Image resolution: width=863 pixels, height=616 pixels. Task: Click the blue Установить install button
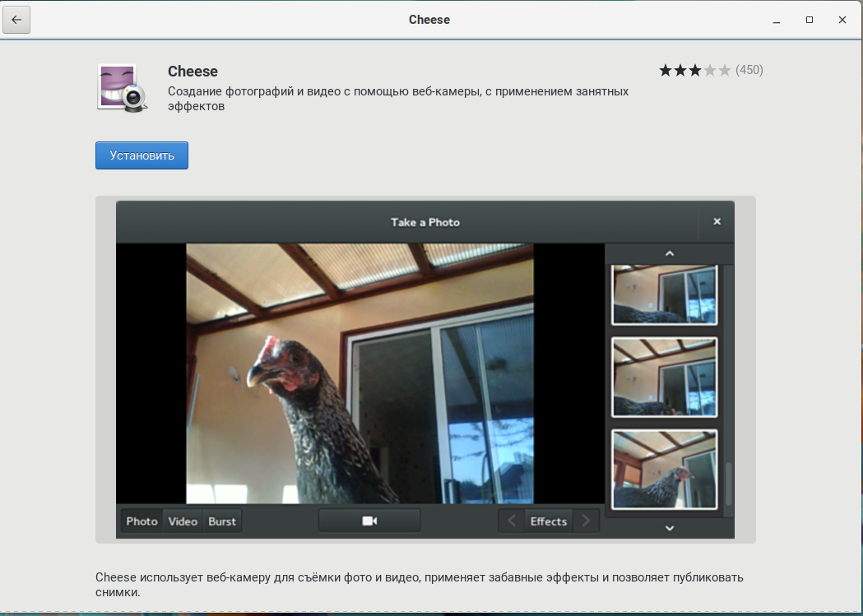coord(142,155)
